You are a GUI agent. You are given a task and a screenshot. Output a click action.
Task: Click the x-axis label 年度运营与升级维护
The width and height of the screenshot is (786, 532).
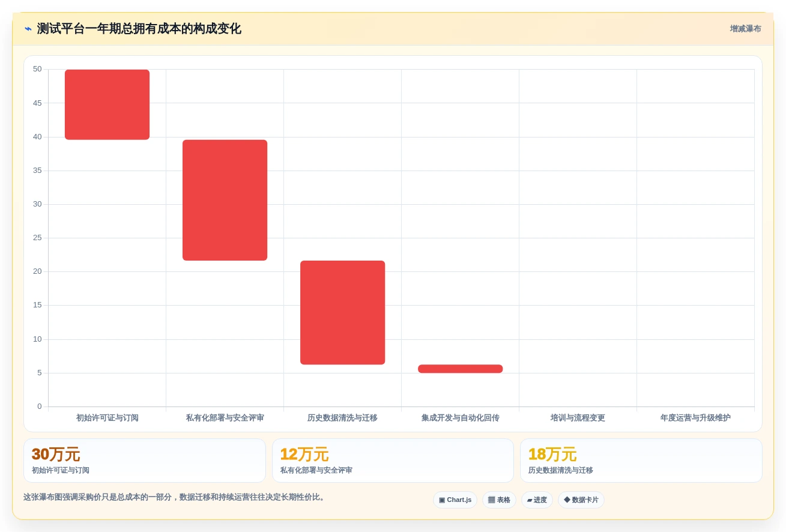(695, 418)
